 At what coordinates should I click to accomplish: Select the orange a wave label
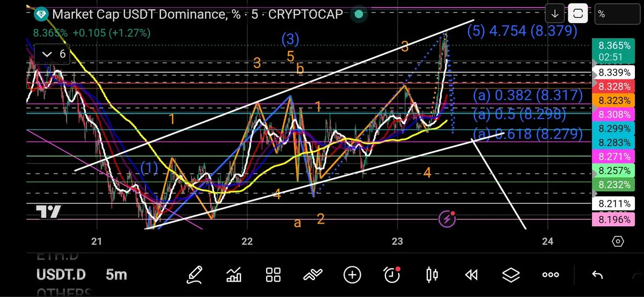tap(298, 222)
